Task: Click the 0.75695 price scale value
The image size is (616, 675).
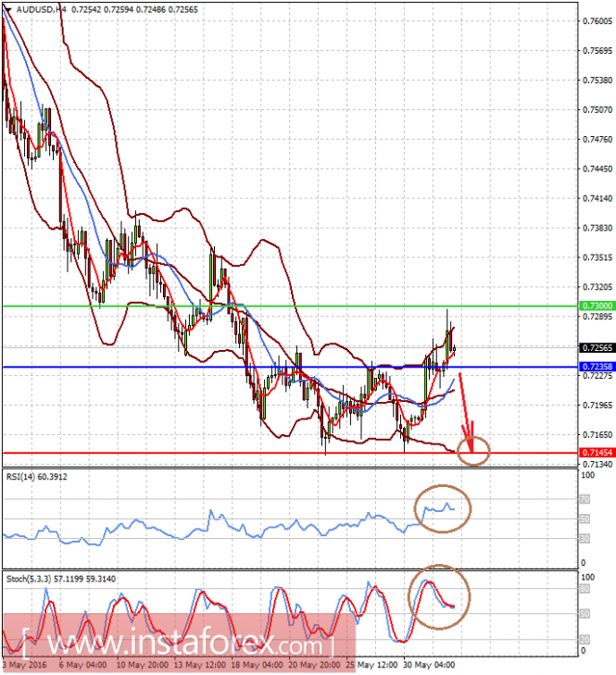Action: [x=597, y=51]
